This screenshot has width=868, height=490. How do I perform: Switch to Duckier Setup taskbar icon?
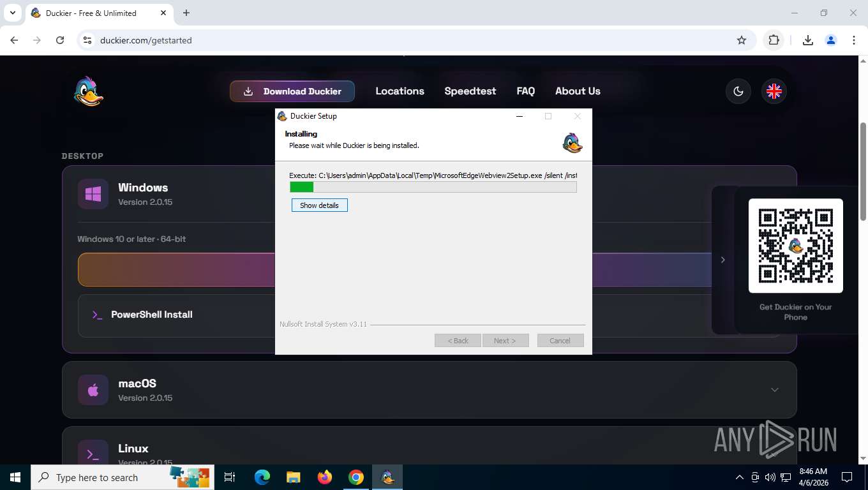(387, 477)
